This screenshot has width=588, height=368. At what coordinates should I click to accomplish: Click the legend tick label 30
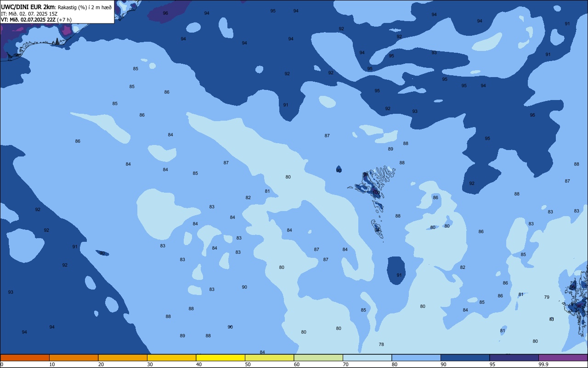[x=150, y=364]
